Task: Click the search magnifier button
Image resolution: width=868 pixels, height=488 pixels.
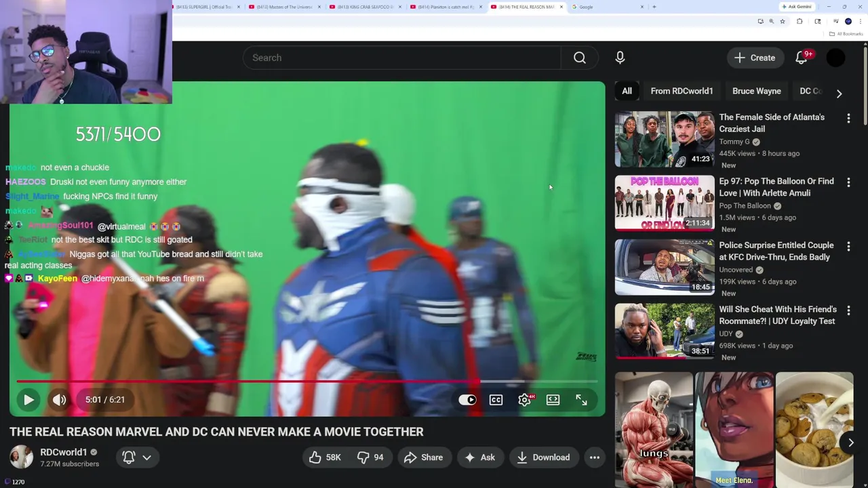Action: pyautogui.click(x=580, y=58)
